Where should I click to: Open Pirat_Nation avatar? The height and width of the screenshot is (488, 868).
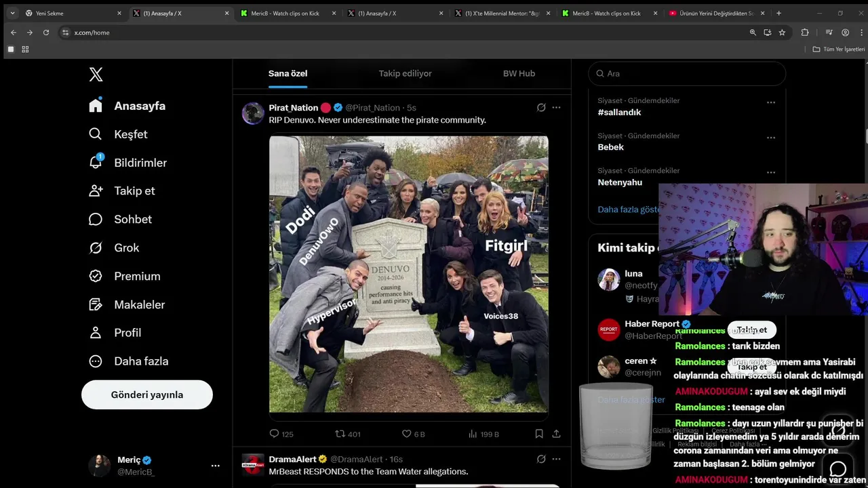[253, 113]
